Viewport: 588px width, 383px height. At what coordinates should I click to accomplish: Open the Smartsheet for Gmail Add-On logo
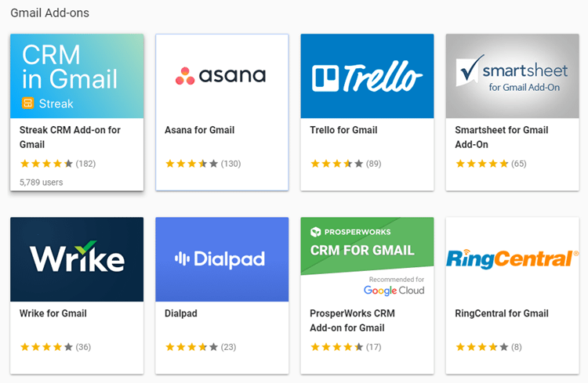pos(512,76)
